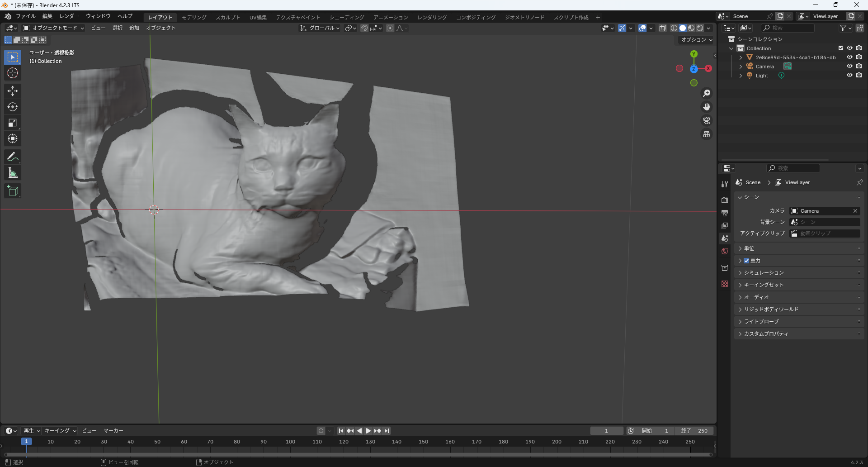Open the ファイル menu
This screenshot has width=868, height=467.
25,16
